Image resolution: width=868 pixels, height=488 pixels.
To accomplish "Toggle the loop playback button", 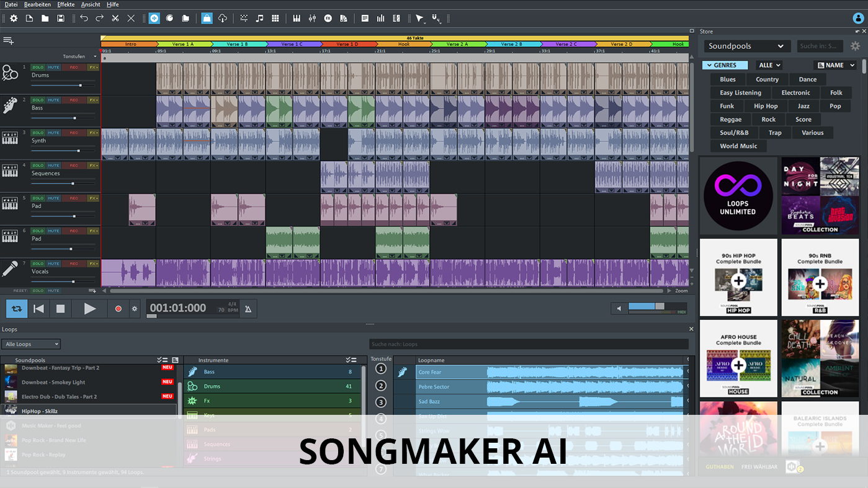I will coord(17,308).
